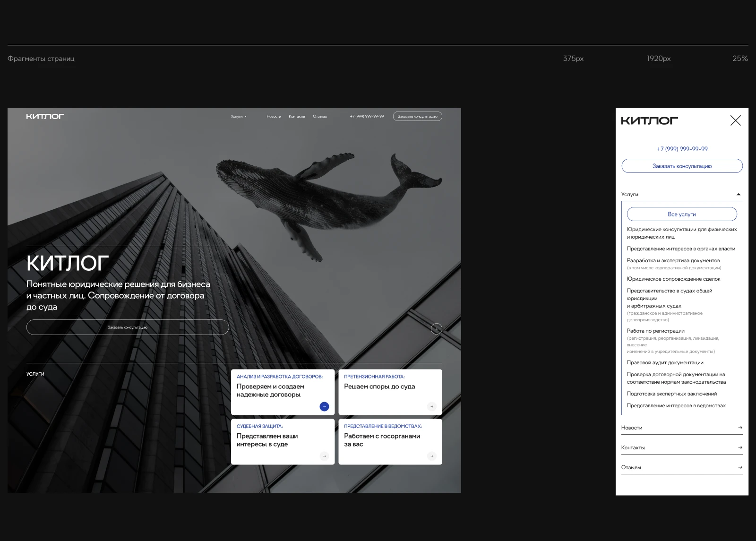Screen dimensions: 756x541
Task: Click the КИТЛОГ logo in desktop header
Action: (x=45, y=116)
